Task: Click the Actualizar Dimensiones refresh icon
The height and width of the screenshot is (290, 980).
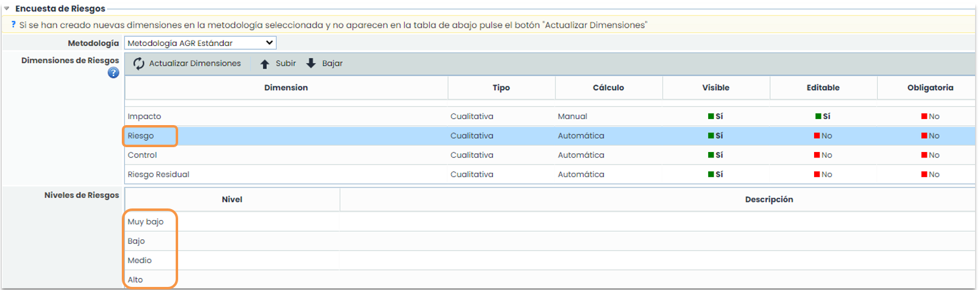Action: tap(139, 64)
